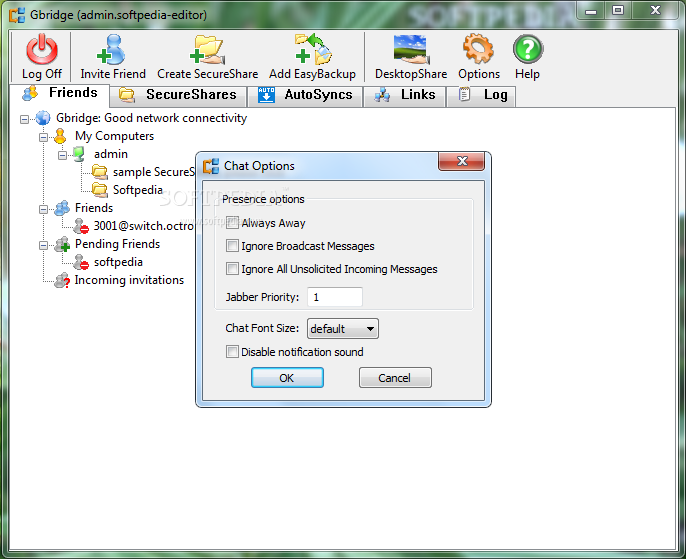Confirm with the OK button

[x=287, y=377]
